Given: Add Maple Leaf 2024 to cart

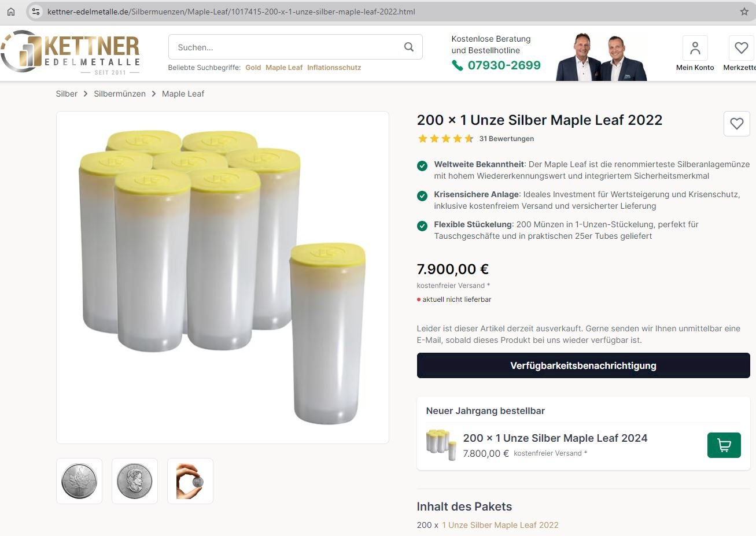Looking at the screenshot, I should (x=724, y=445).
